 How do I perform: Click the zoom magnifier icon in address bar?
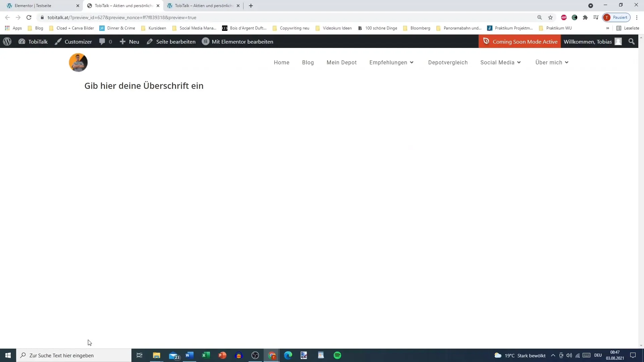(x=540, y=17)
